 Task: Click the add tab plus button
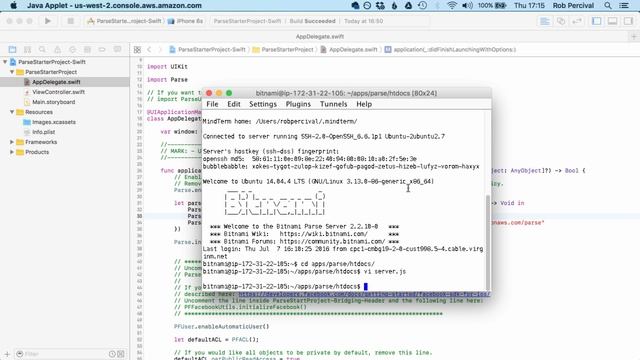tap(634, 37)
